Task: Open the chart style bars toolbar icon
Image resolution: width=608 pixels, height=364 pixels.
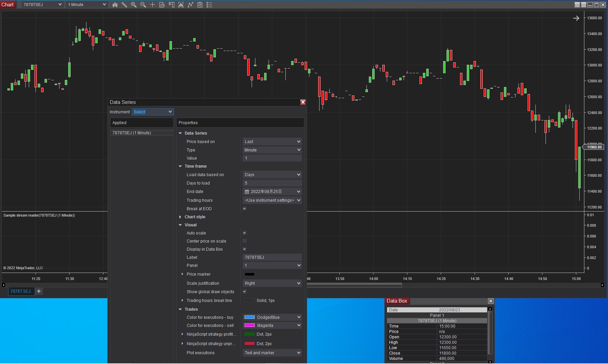Action: [x=115, y=5]
